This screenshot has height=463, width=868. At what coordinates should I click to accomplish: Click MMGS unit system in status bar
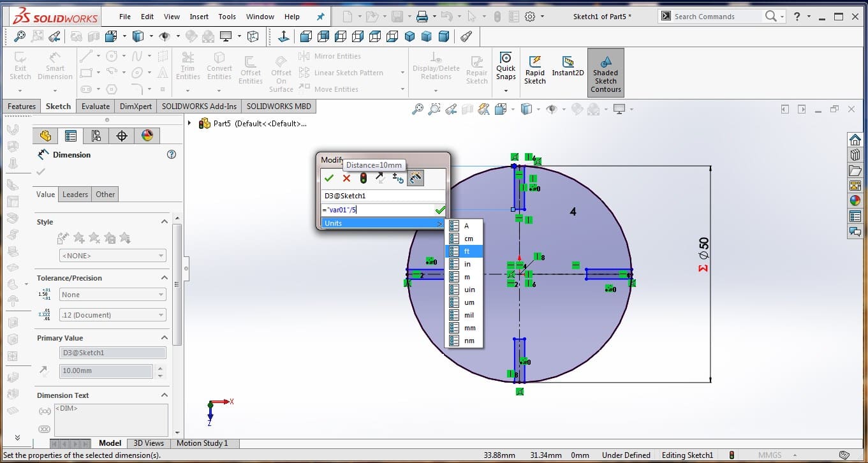[x=770, y=455]
